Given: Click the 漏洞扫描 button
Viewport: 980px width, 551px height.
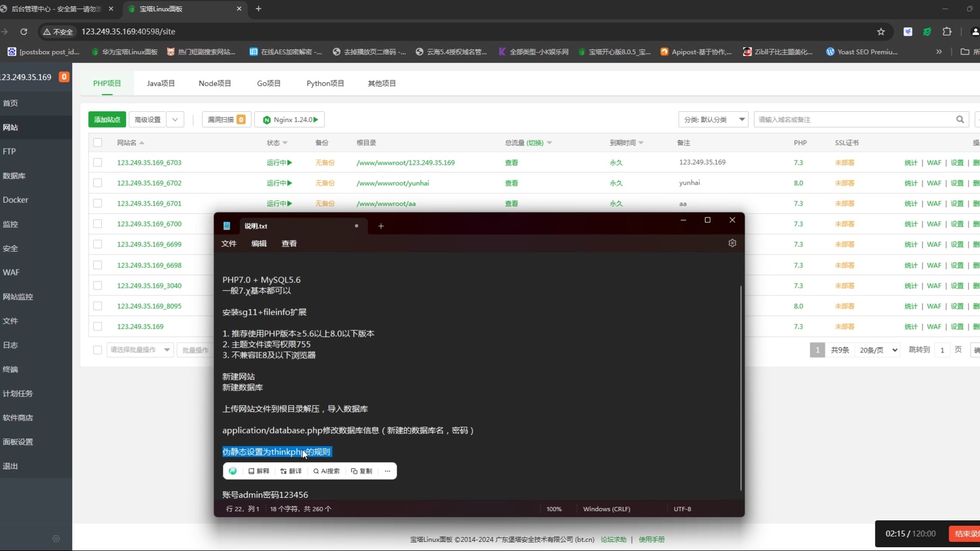Looking at the screenshot, I should click(x=226, y=119).
